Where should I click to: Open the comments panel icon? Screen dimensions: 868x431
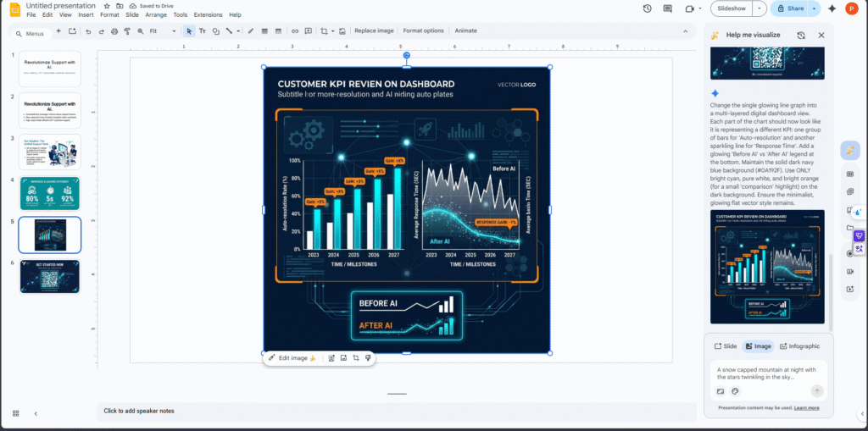click(668, 8)
